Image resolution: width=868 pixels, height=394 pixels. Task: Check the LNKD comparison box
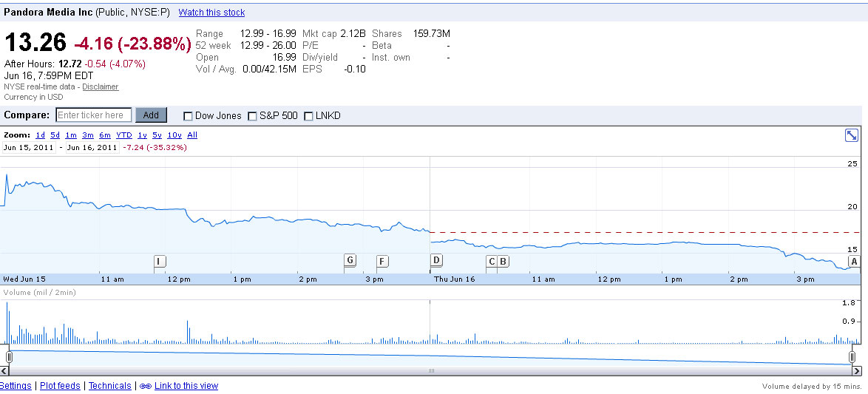pos(309,116)
